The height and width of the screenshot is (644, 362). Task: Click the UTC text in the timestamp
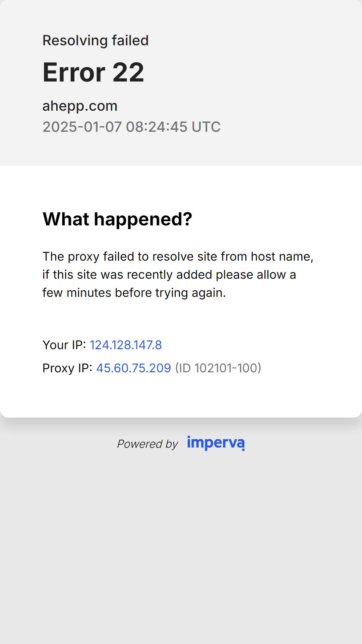(x=206, y=127)
